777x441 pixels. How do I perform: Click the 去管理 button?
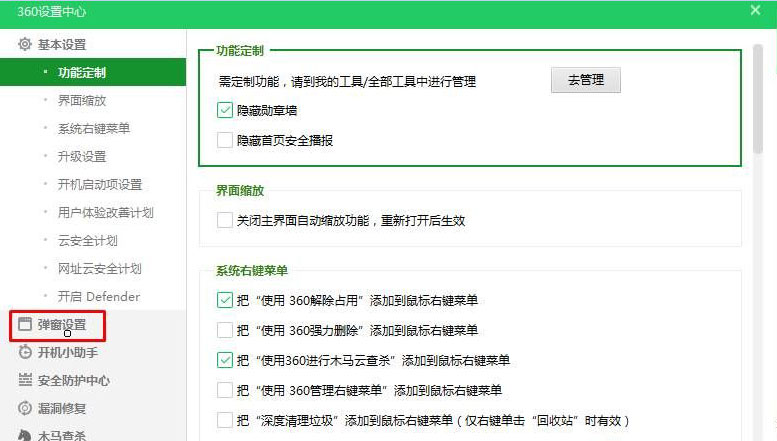coord(586,80)
